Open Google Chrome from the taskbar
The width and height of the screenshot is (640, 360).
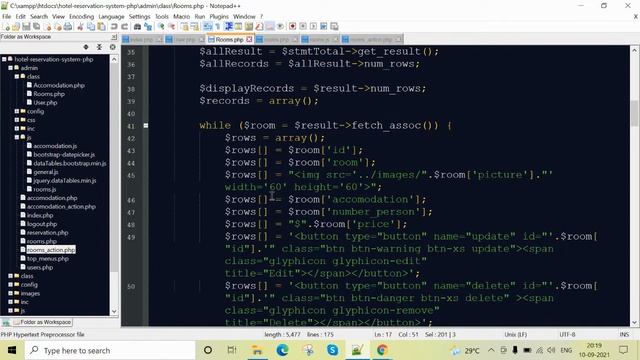tap(382, 350)
